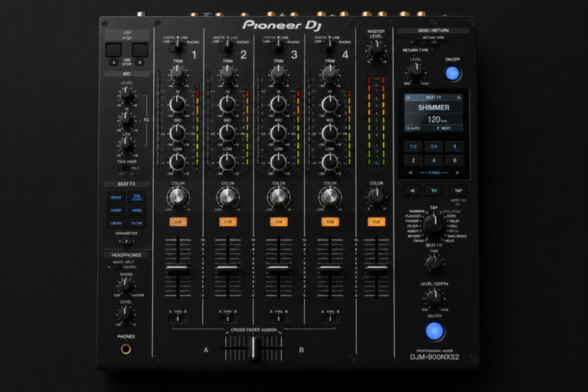This screenshot has width=588, height=392.
Task: Tap the Beat FX screen header right arrow
Action: click(x=459, y=97)
